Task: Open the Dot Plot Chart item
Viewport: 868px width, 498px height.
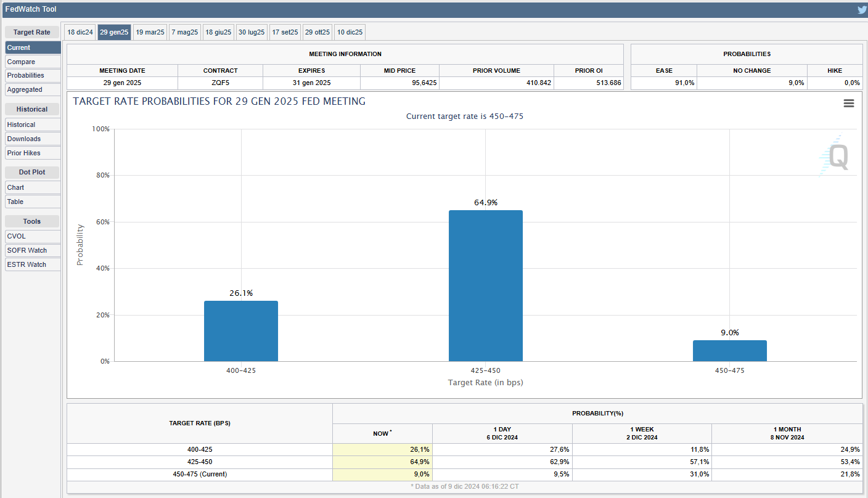Action: [33, 187]
